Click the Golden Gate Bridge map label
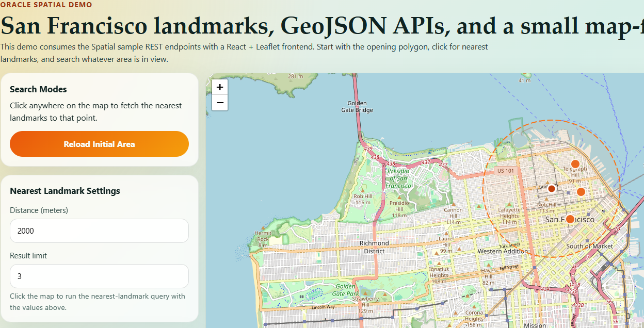The image size is (644, 328). point(357,107)
